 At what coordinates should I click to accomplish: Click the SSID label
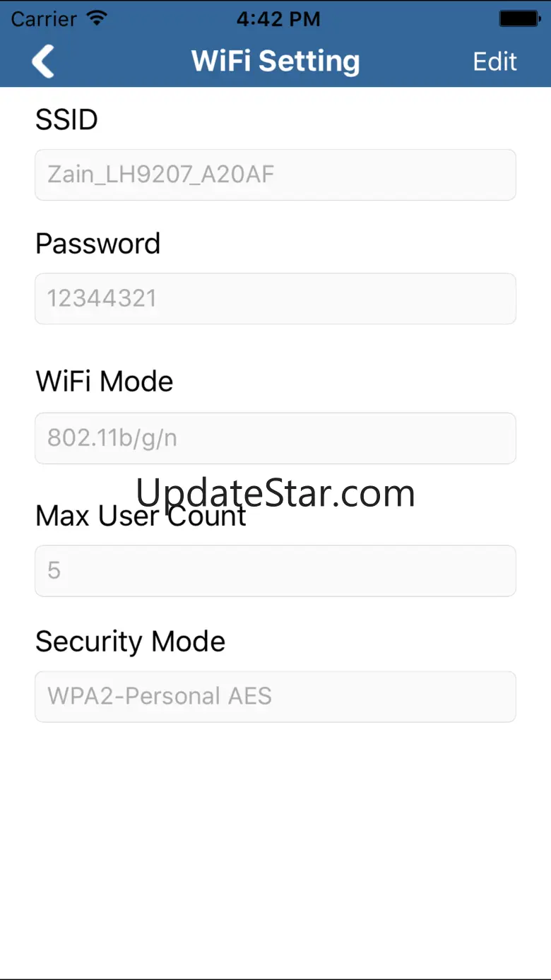pyautogui.click(x=66, y=120)
